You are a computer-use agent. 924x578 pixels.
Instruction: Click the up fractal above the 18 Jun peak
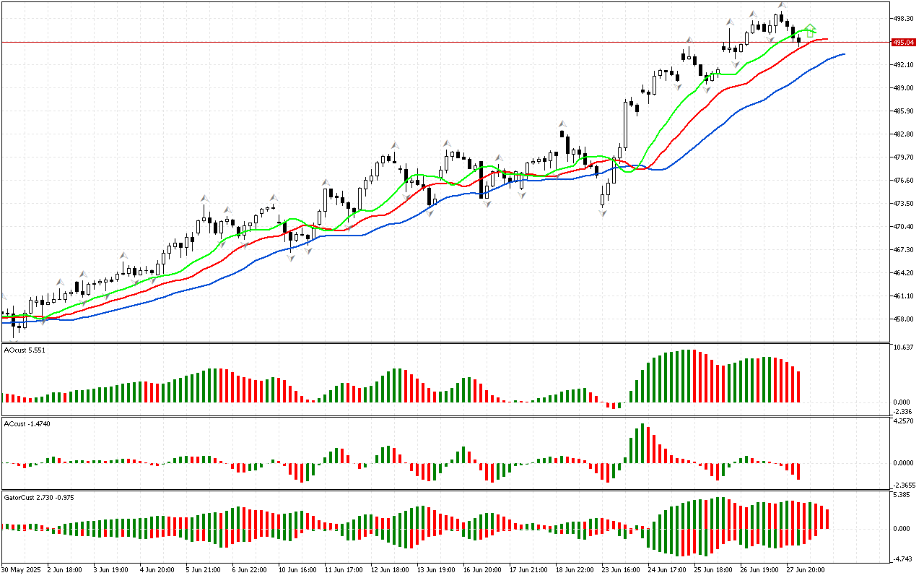click(x=561, y=124)
